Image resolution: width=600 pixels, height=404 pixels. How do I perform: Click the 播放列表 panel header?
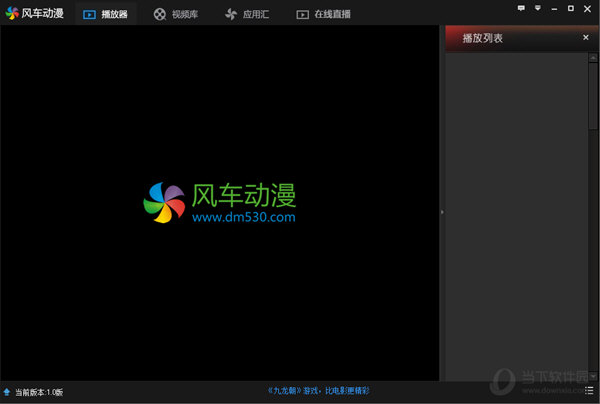pyautogui.click(x=522, y=38)
